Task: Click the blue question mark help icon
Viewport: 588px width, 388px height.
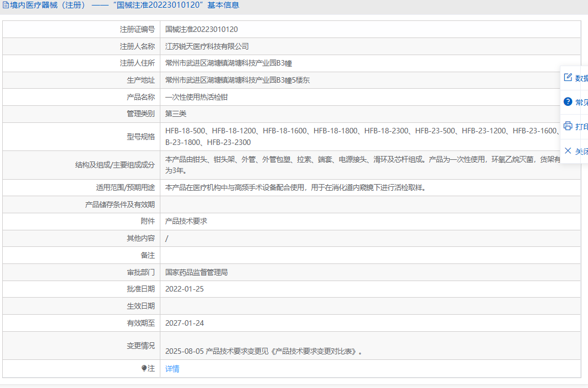Action: pos(568,102)
